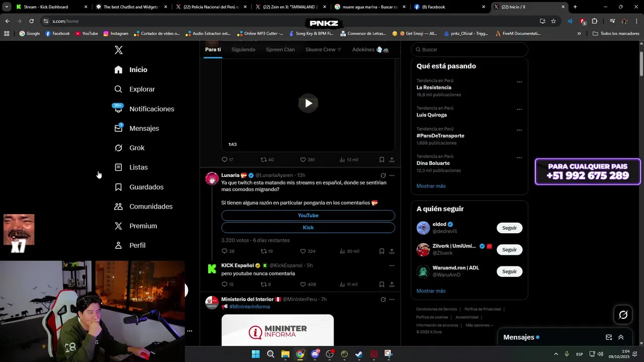Screen dimensions: 644x362
Task: Go to Inicio in sidebar
Action: click(131, 70)
